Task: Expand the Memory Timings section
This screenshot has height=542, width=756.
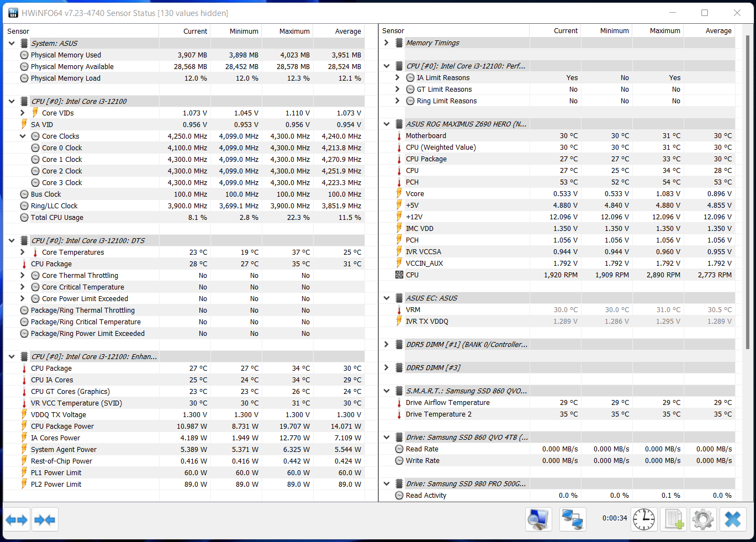Action: [387, 43]
